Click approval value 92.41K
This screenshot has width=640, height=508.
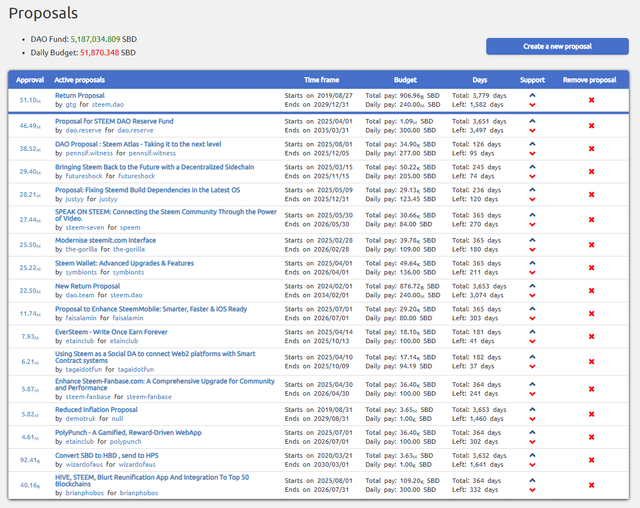(30, 460)
